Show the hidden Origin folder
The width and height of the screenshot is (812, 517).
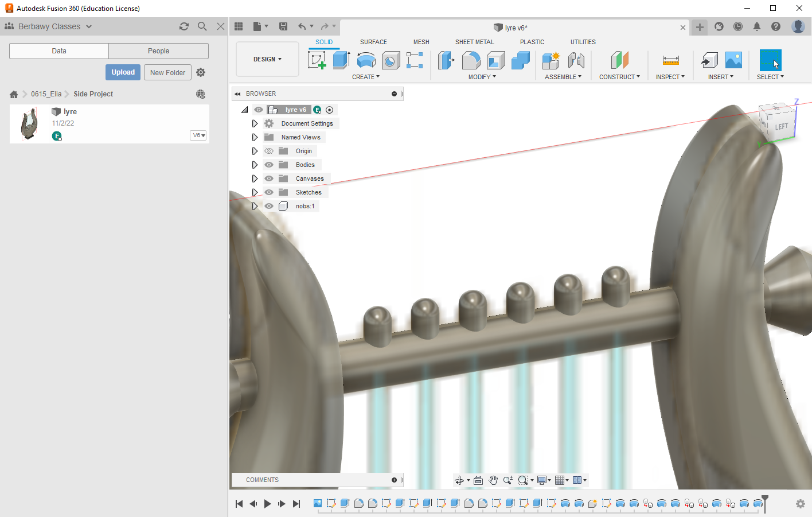[x=269, y=151]
